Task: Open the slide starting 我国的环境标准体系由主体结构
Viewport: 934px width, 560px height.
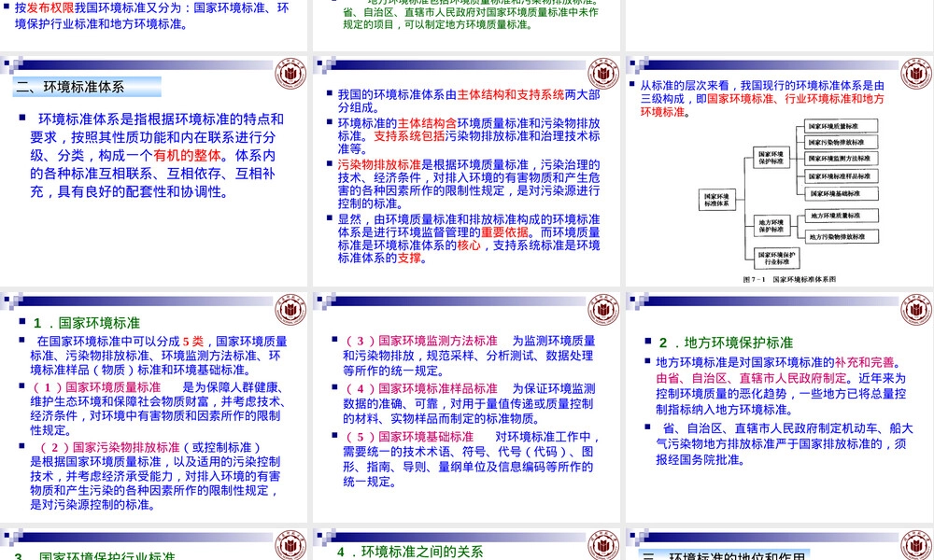Action: tap(466, 171)
